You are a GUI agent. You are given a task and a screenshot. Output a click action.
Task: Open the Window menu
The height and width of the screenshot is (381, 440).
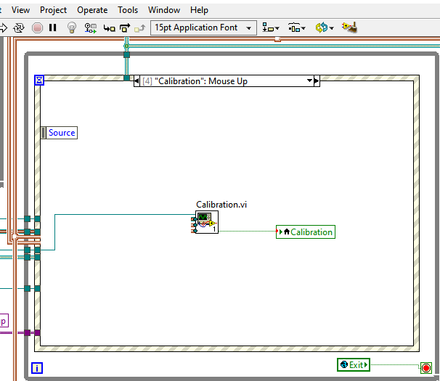pyautogui.click(x=164, y=10)
